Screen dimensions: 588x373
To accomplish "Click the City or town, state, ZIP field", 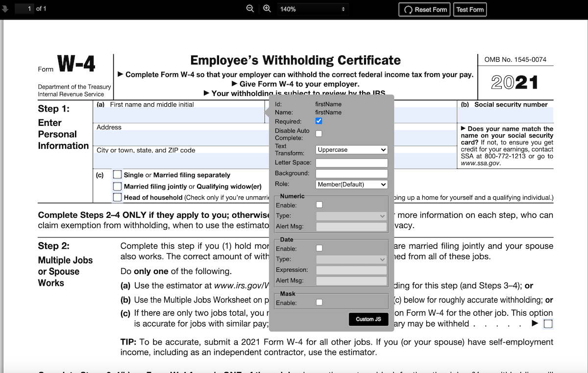I will coord(274,161).
